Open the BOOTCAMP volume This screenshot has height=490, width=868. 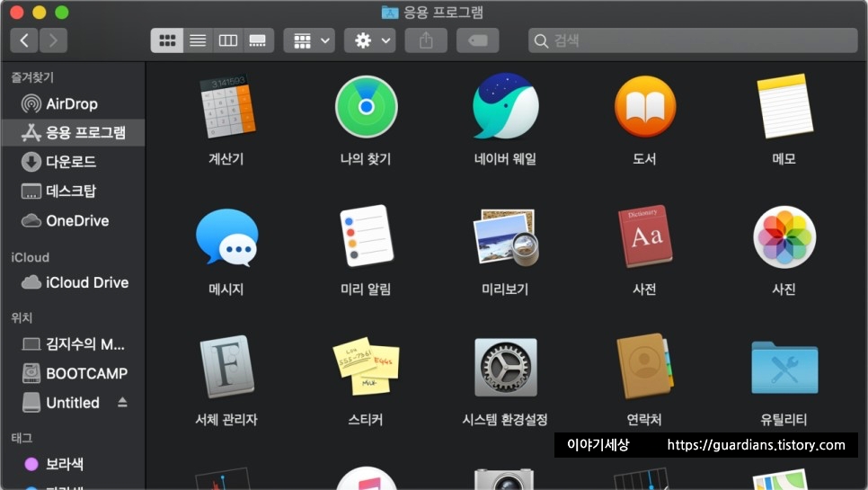[x=73, y=373]
